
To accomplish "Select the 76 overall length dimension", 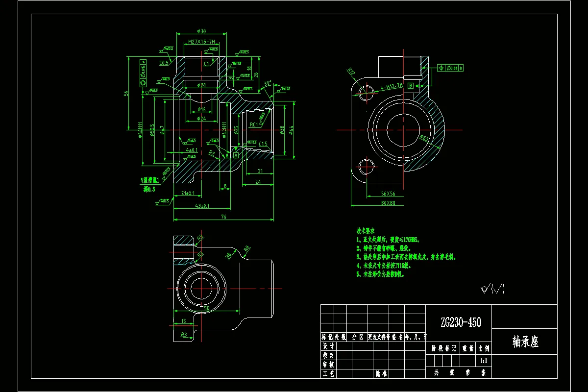I will tap(223, 216).
